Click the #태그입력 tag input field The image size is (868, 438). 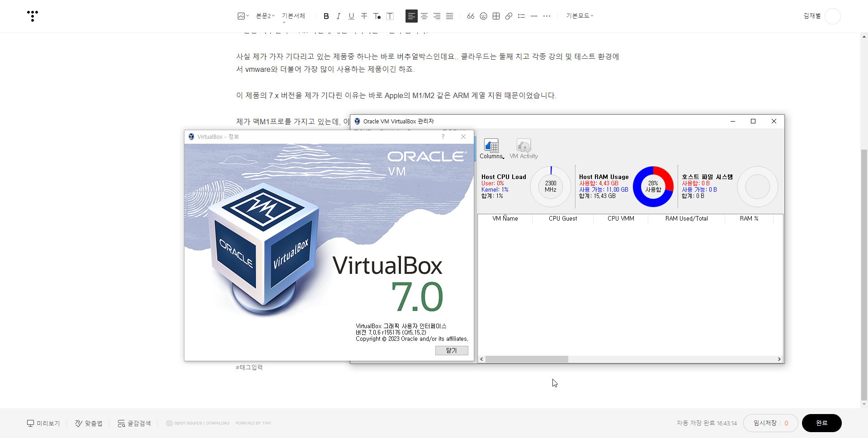point(249,367)
